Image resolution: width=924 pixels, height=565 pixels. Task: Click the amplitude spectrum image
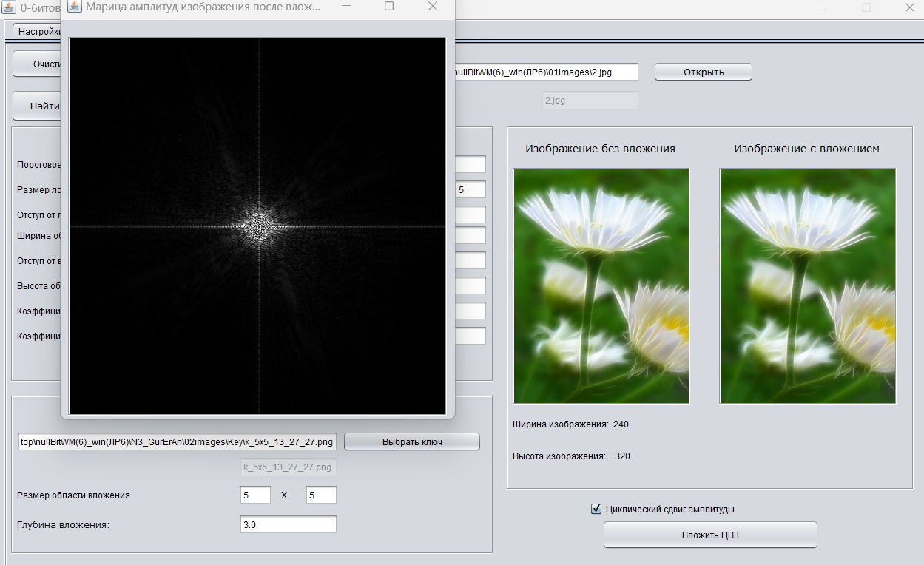tap(257, 226)
